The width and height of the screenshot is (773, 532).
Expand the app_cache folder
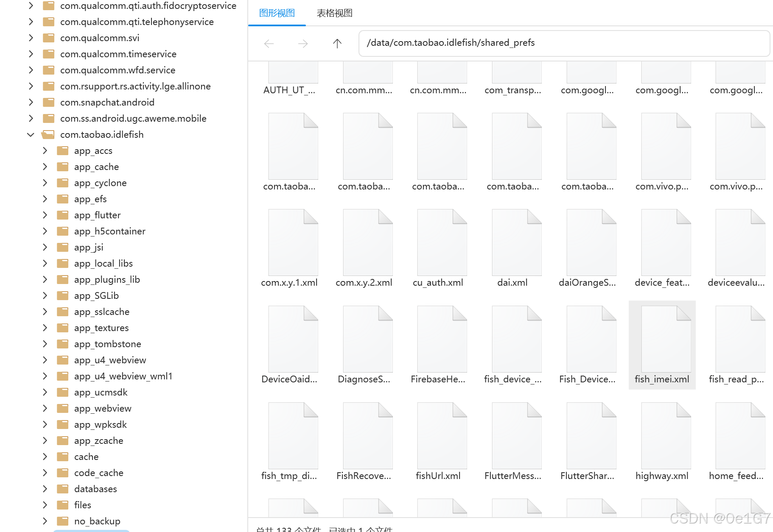45,167
